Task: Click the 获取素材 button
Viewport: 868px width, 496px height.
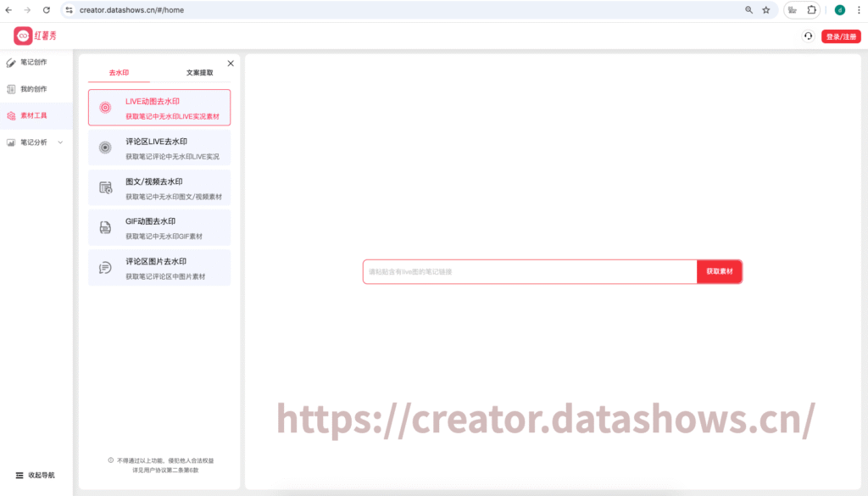Action: click(x=720, y=271)
